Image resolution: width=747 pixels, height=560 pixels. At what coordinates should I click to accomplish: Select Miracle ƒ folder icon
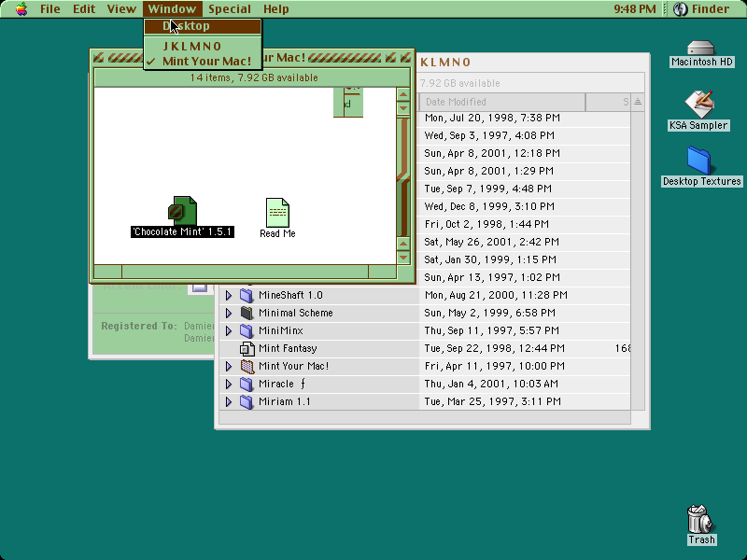coord(247,384)
